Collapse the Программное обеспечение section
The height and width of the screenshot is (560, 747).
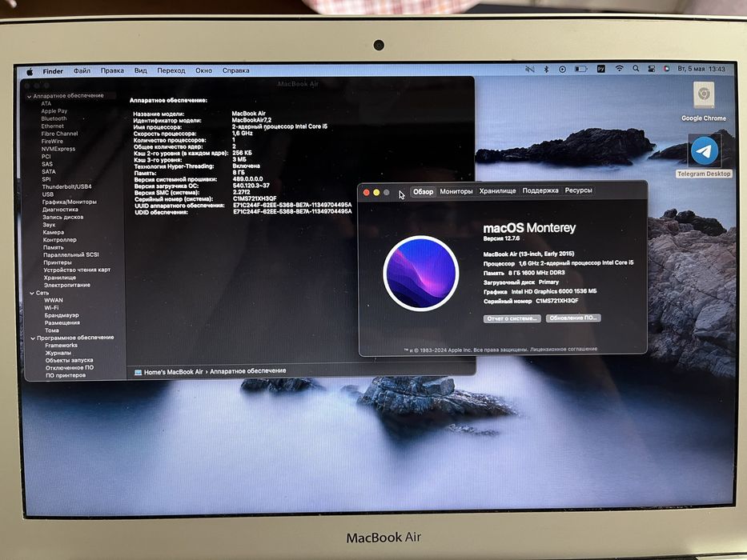(x=33, y=338)
